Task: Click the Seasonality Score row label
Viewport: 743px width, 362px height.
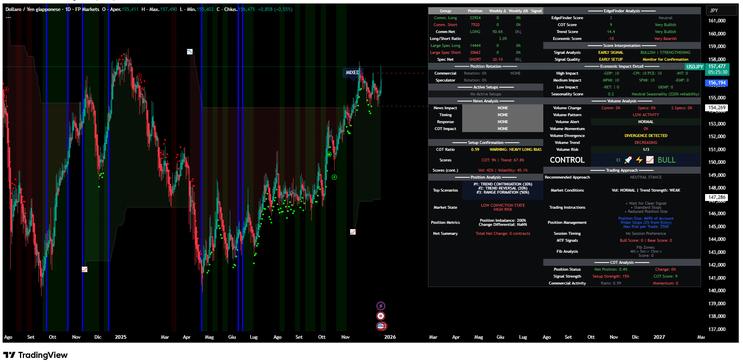Action: [567, 94]
